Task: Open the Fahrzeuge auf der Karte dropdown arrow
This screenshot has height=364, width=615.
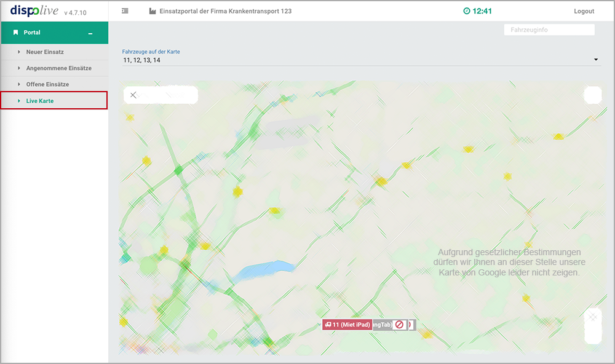Action: pyautogui.click(x=596, y=60)
